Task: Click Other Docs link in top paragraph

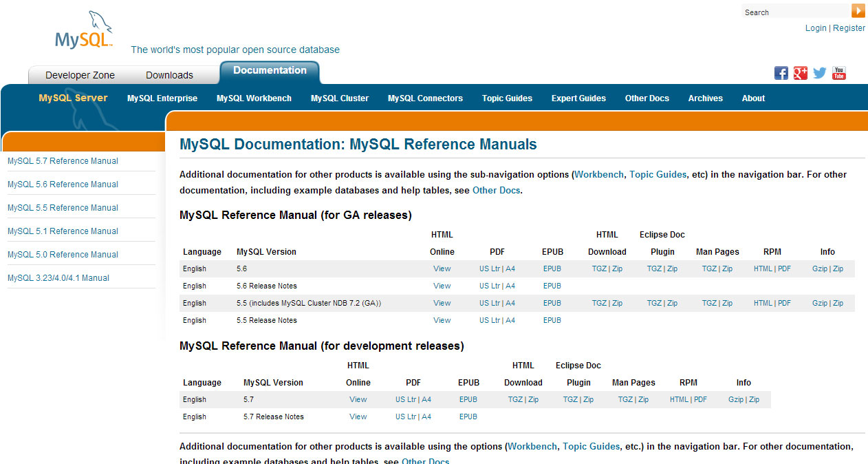Action: tap(496, 191)
